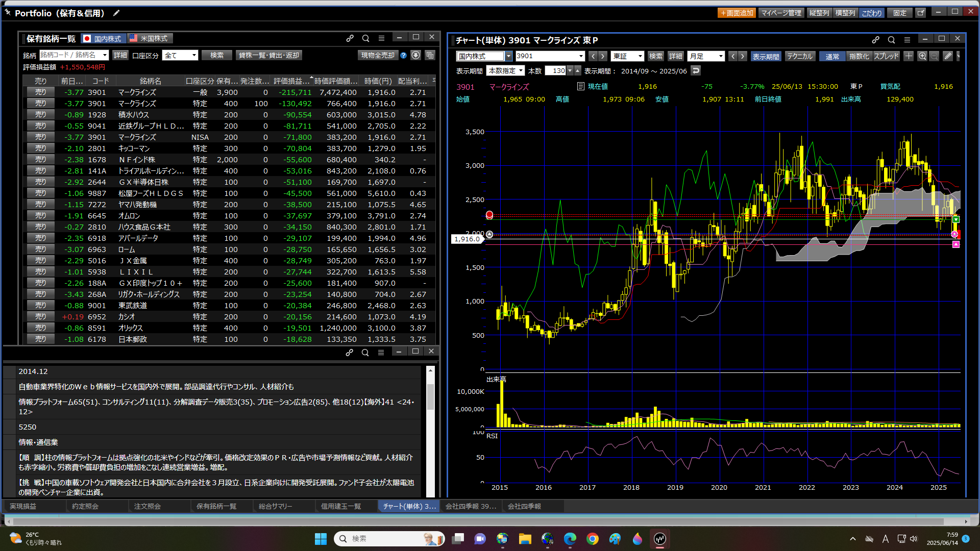The height and width of the screenshot is (551, 980).
Task: Zoom in using the chart magnifier plus icon
Action: [x=922, y=56]
